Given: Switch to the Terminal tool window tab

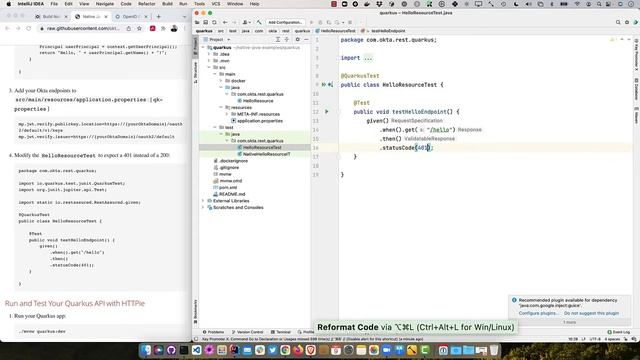Looking at the screenshot, I should 281,332.
